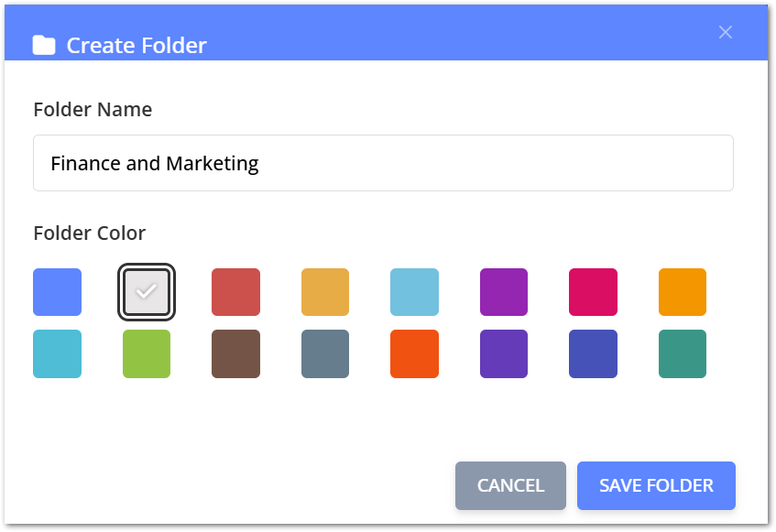Screen dimensions: 776x532
Task: Choose the indigo blue folder color
Action: 594,354
